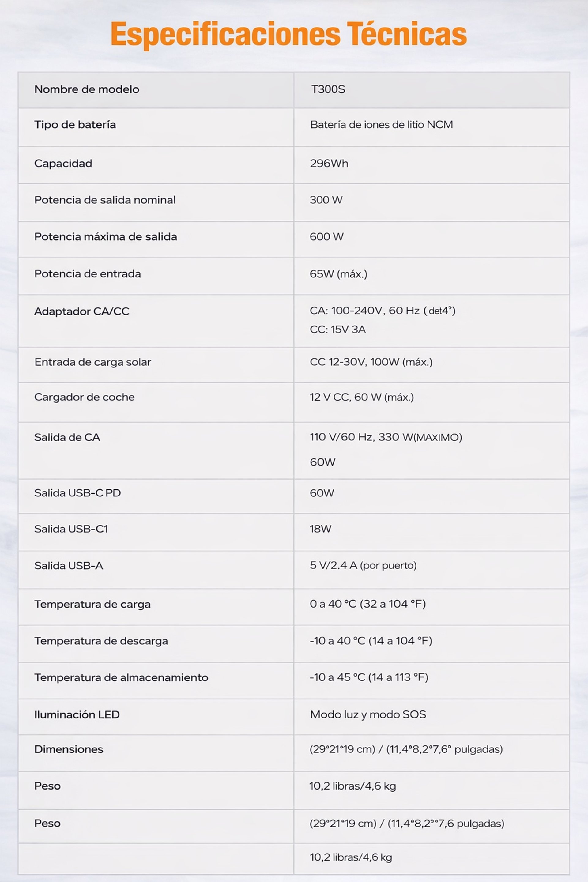This screenshot has width=588, height=882.
Task: Click the Nombre de modelo label
Action: [x=87, y=89]
